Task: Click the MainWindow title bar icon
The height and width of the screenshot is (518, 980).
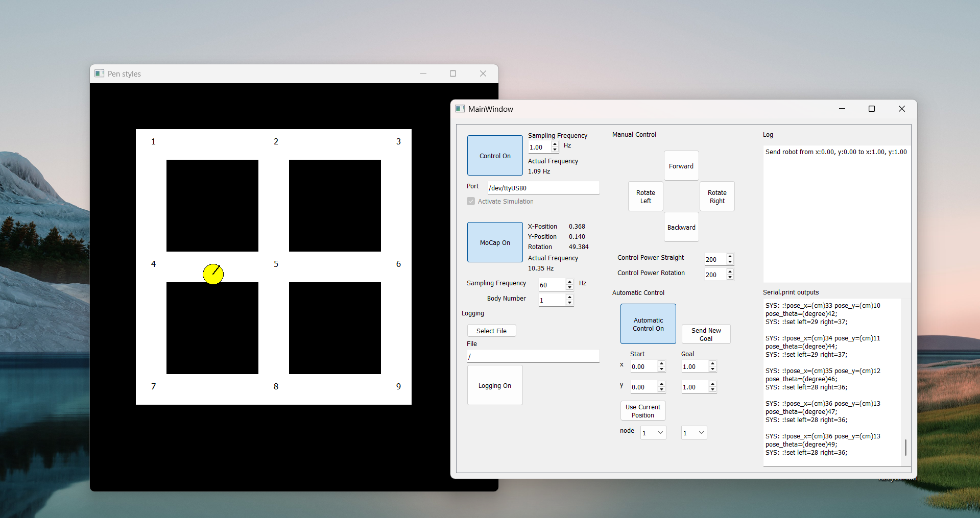Action: coord(460,109)
